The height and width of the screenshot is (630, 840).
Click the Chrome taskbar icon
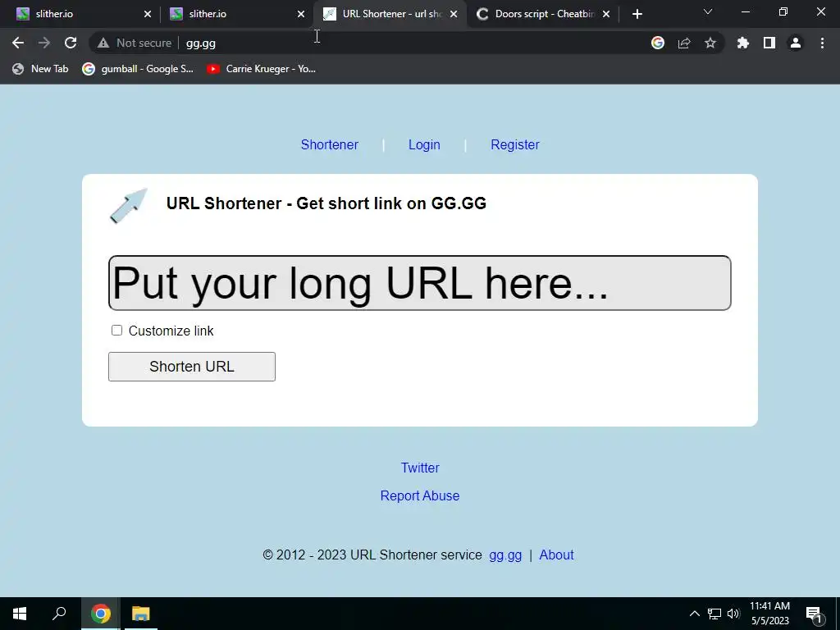click(x=101, y=614)
